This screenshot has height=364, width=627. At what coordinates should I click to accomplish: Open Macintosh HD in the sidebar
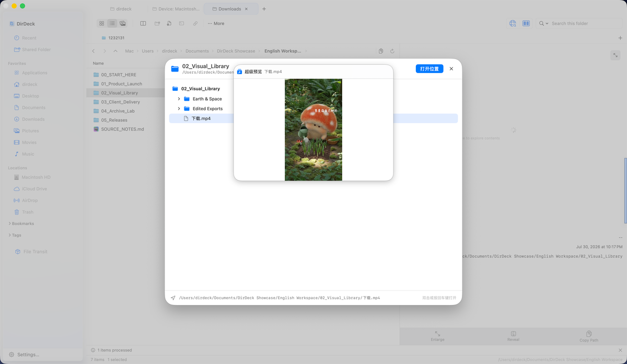(x=36, y=177)
